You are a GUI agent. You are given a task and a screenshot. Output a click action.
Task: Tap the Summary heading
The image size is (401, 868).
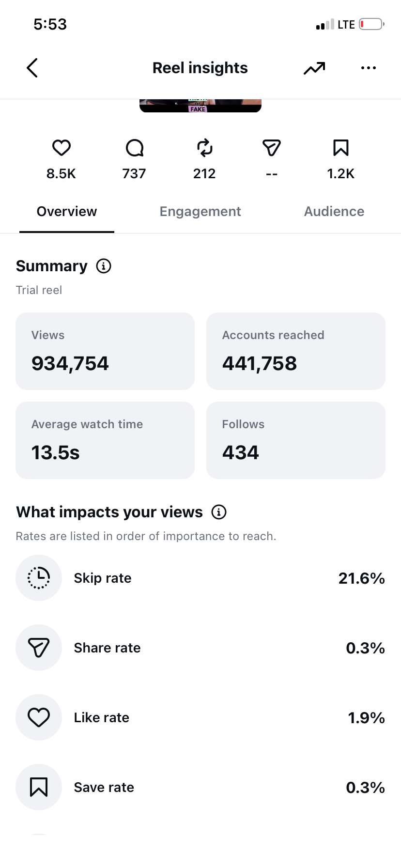click(52, 266)
